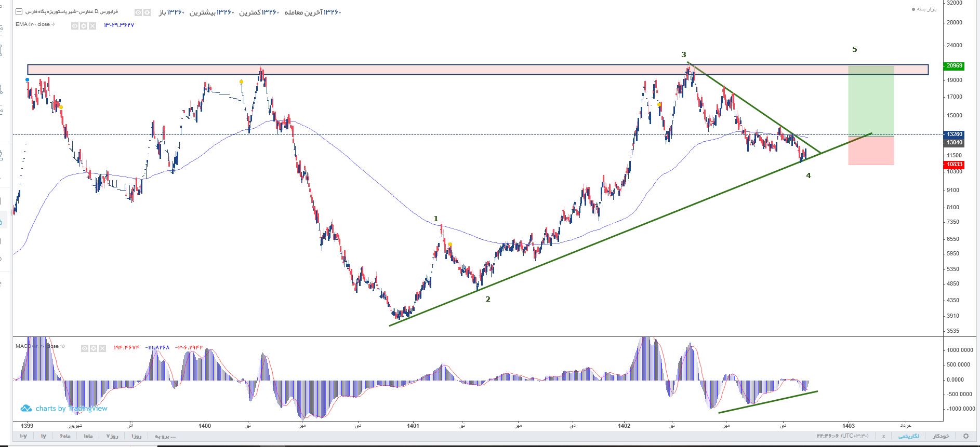Hide the EMA indicator using eye icon
The image size is (980, 447).
[x=75, y=25]
